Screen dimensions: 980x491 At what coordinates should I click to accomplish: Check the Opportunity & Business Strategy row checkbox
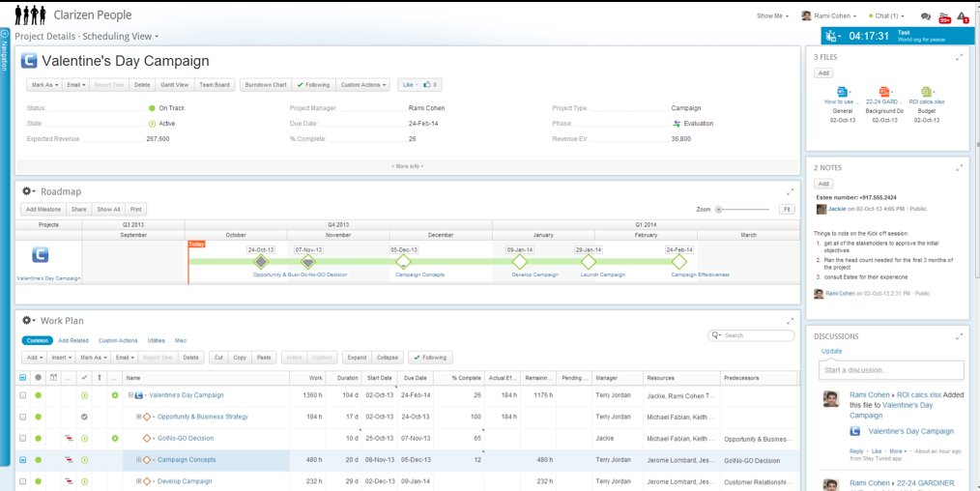click(23, 417)
